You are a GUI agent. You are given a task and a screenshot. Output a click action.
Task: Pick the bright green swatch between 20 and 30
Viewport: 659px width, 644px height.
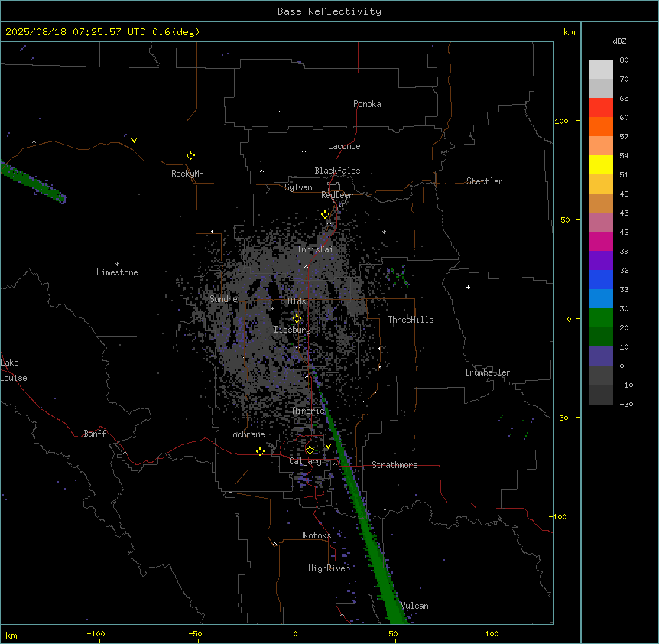(x=601, y=318)
